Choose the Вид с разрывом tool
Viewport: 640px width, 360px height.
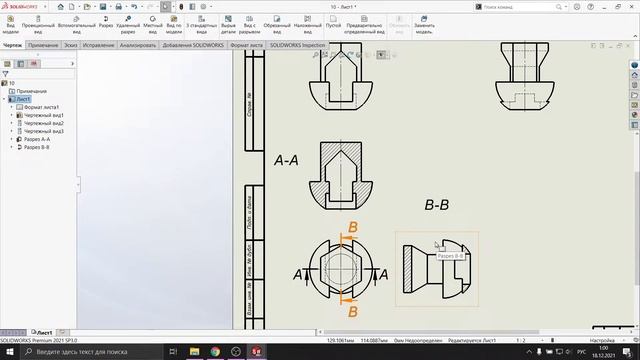(249, 25)
